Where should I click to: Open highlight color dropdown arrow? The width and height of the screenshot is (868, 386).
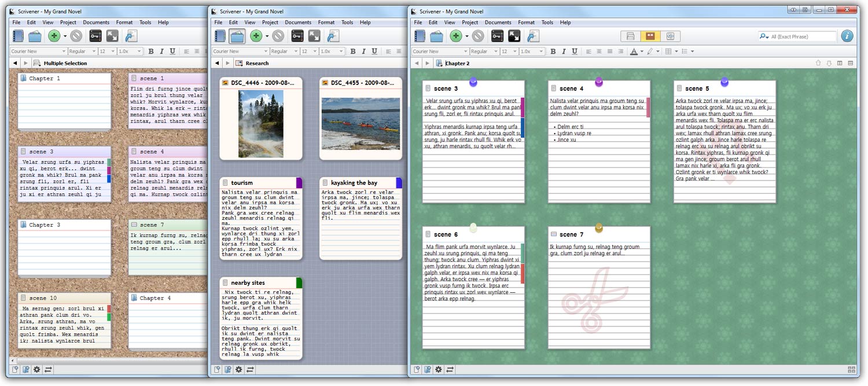(x=658, y=52)
